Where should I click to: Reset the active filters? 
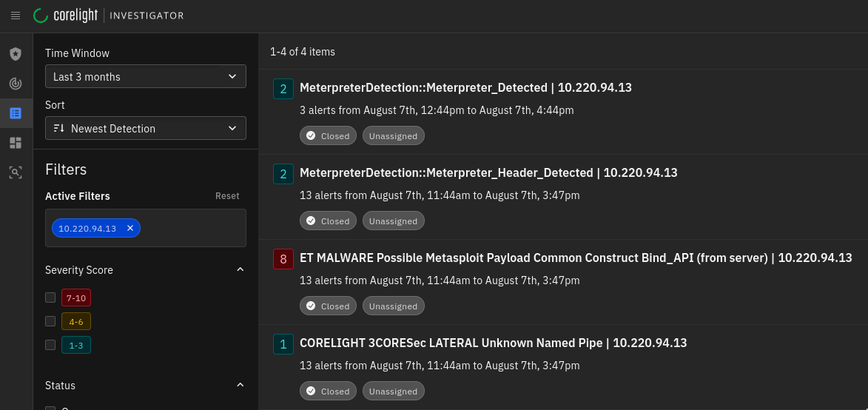[227, 196]
